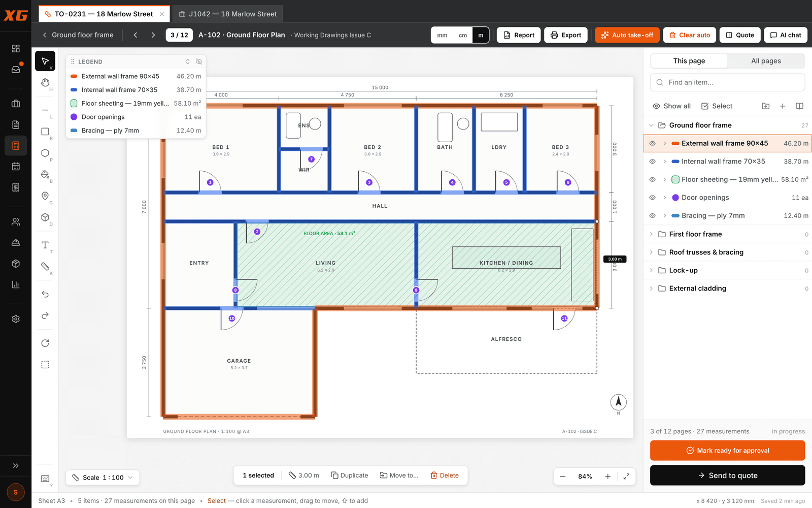Expand the Lock-up folder

point(651,270)
